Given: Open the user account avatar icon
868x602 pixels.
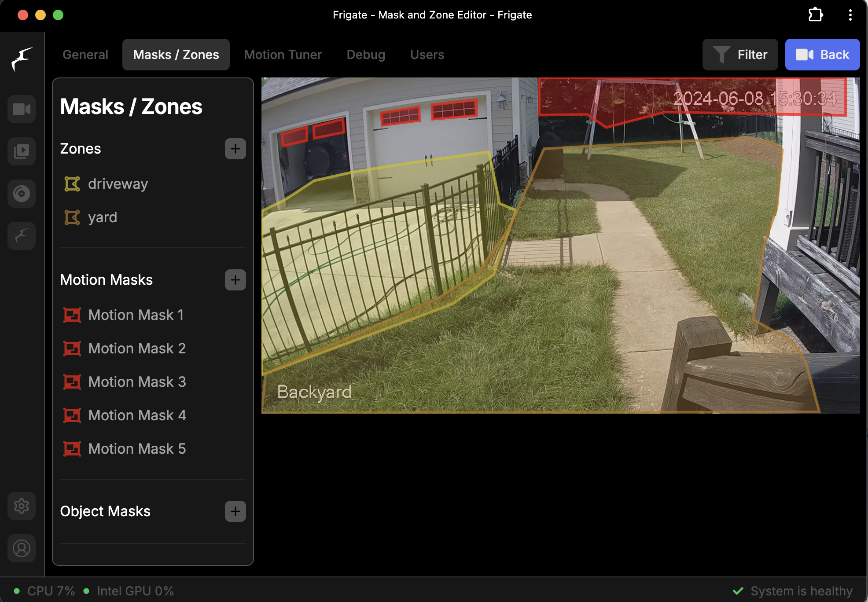Looking at the screenshot, I should click(22, 548).
